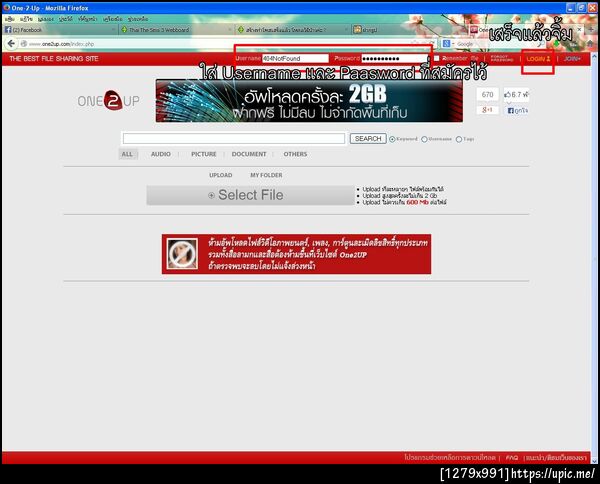600x484 pixels.
Task: Click the Password input field
Action: click(x=395, y=59)
